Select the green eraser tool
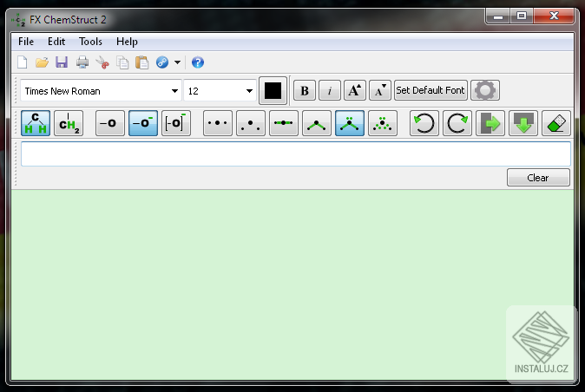The height and width of the screenshot is (392, 585). [555, 123]
